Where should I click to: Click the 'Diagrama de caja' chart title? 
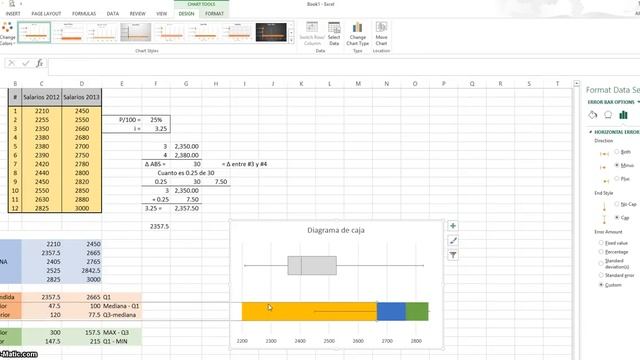tap(336, 230)
